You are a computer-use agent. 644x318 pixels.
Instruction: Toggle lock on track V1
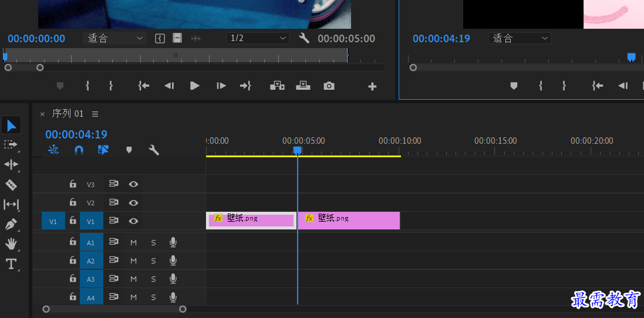point(73,221)
